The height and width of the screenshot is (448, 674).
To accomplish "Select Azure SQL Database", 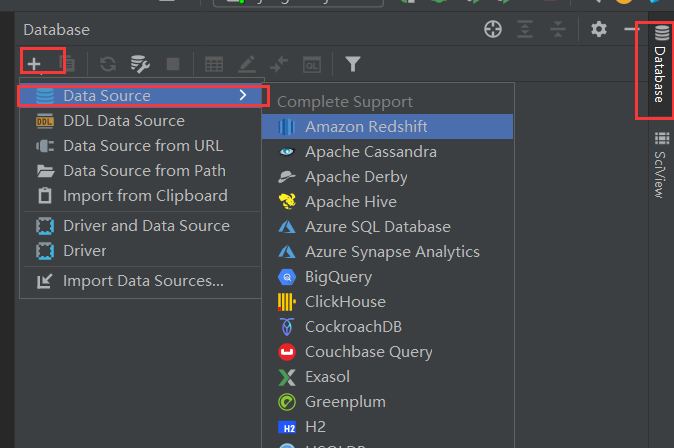I will [387, 227].
